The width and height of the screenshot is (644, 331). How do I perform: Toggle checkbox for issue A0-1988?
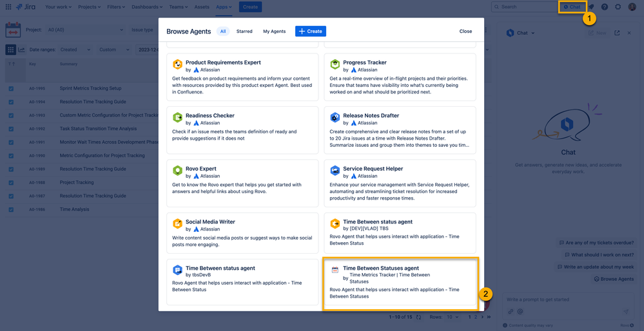click(11, 182)
